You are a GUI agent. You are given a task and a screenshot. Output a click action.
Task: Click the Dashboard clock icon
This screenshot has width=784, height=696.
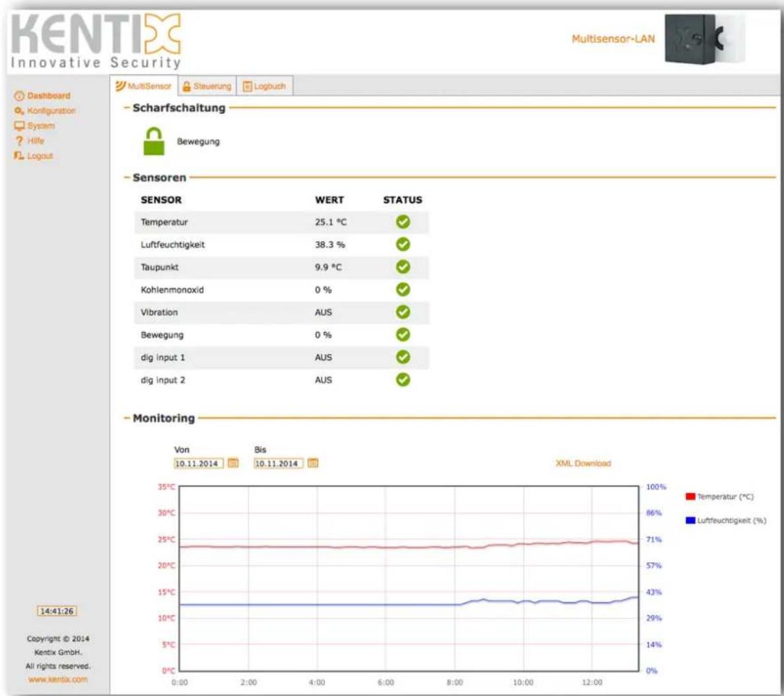(x=19, y=96)
